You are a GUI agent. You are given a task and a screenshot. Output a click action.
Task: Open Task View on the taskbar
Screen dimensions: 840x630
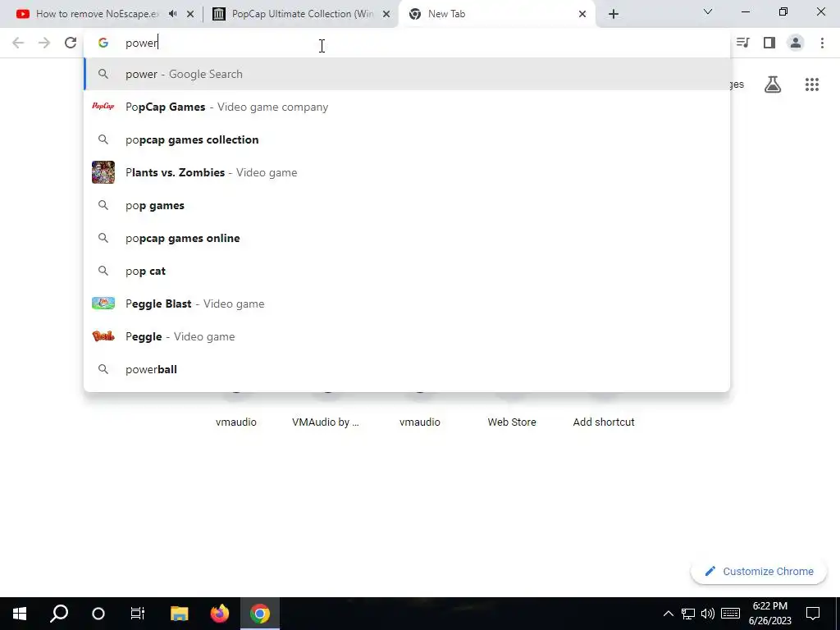point(138,614)
